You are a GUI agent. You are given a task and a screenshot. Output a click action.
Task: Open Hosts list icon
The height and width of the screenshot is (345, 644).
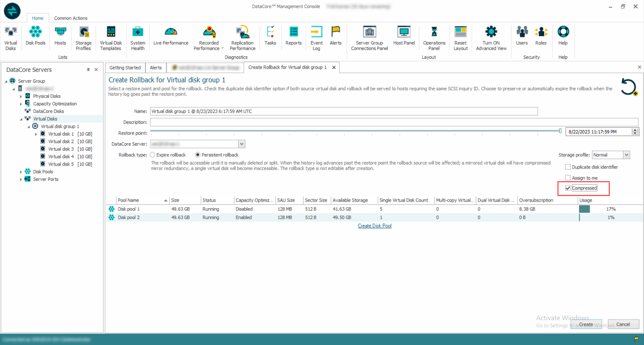(60, 36)
